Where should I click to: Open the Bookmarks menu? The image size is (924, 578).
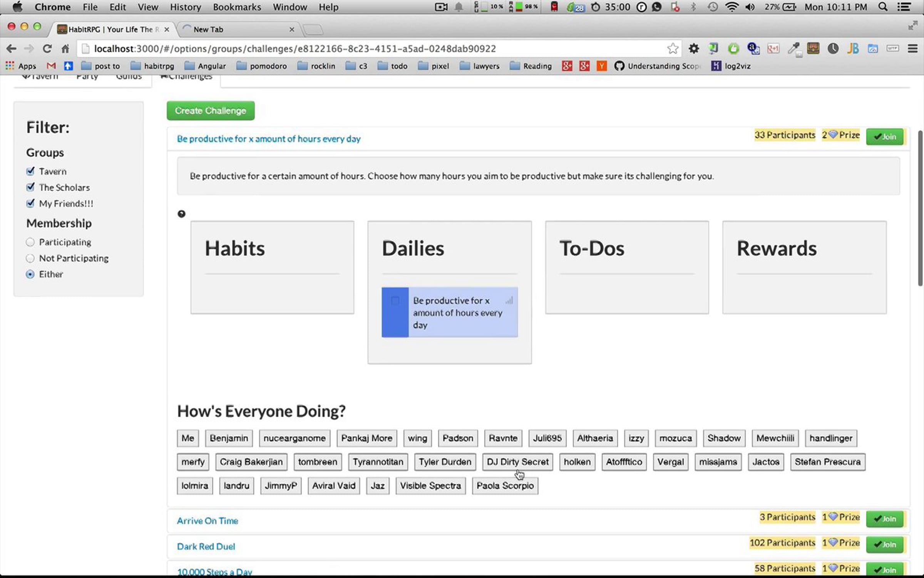click(237, 7)
